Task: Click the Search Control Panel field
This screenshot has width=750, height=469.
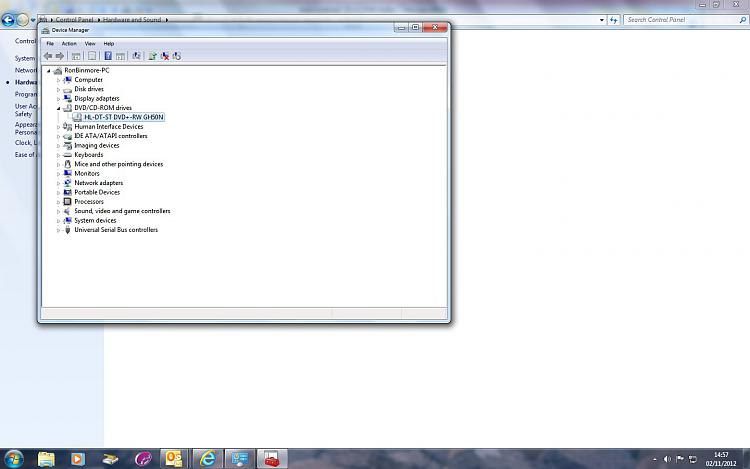Action: pyautogui.click(x=685, y=20)
